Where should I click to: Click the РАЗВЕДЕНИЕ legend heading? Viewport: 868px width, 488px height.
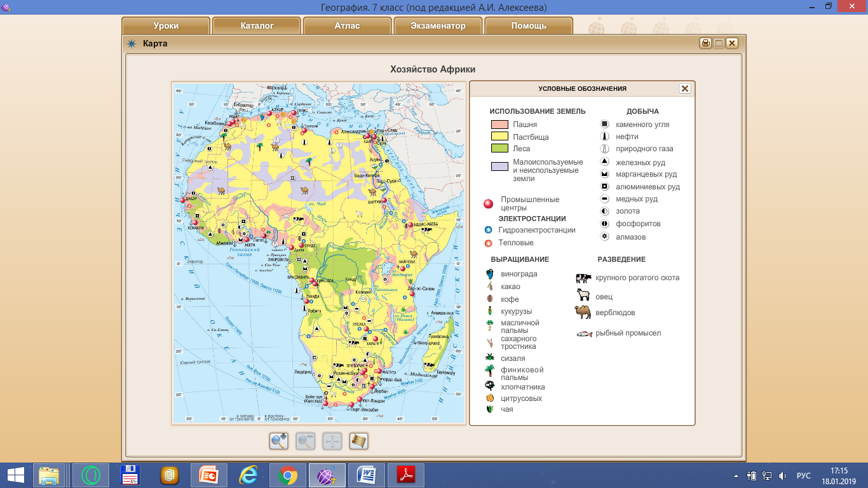click(x=621, y=259)
